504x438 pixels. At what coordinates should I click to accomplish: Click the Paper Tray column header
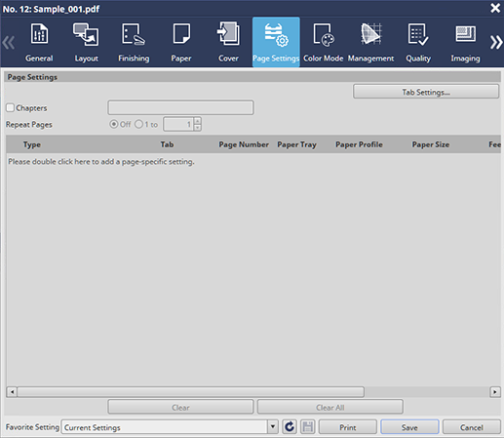pyautogui.click(x=296, y=144)
